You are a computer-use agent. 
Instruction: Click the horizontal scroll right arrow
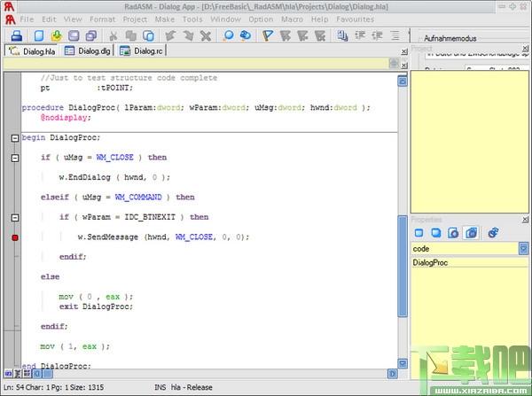pos(392,374)
